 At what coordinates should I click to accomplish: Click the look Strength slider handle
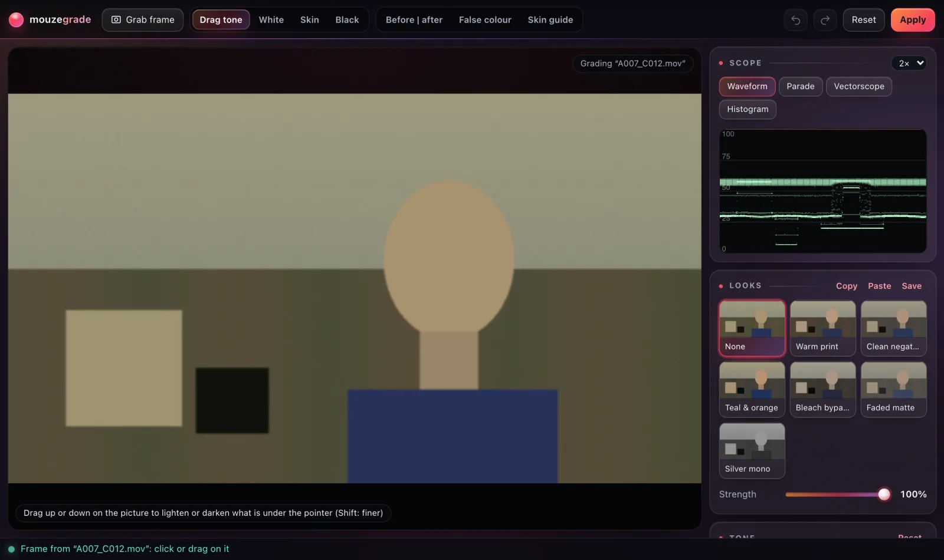point(884,495)
